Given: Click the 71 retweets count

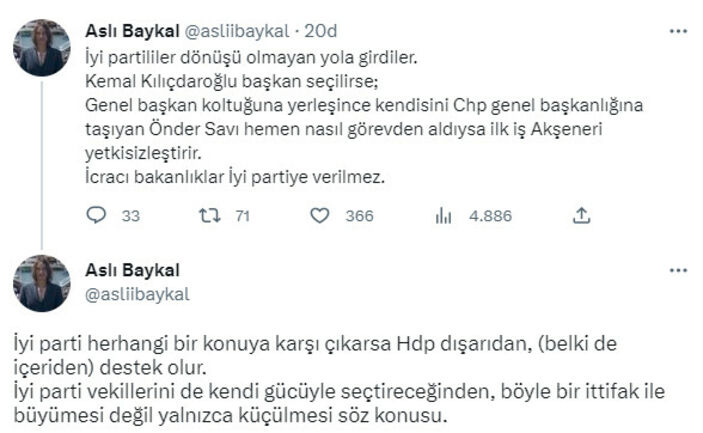Looking at the screenshot, I should [x=241, y=216].
